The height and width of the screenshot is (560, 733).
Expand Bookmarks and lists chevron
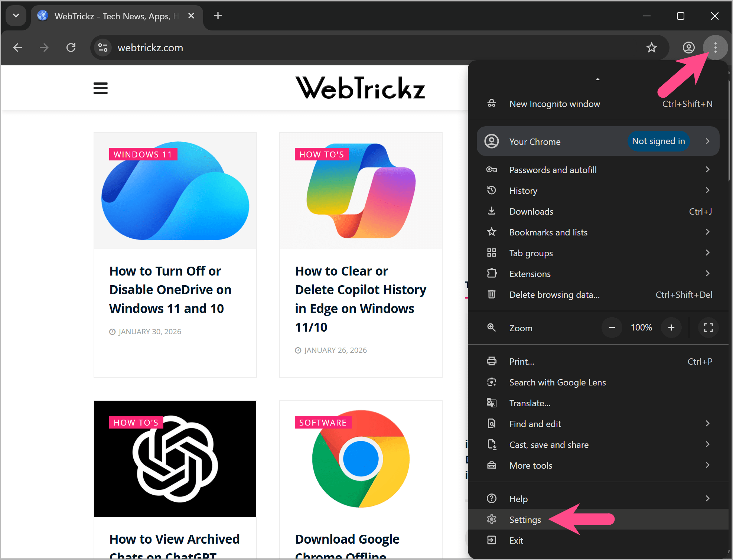point(708,232)
